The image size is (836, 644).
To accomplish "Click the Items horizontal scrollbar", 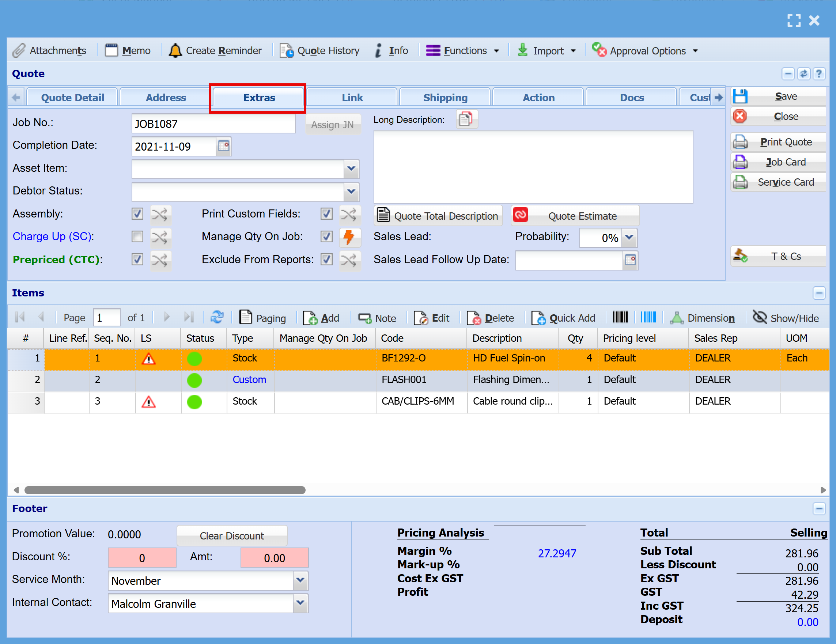I will (x=165, y=490).
